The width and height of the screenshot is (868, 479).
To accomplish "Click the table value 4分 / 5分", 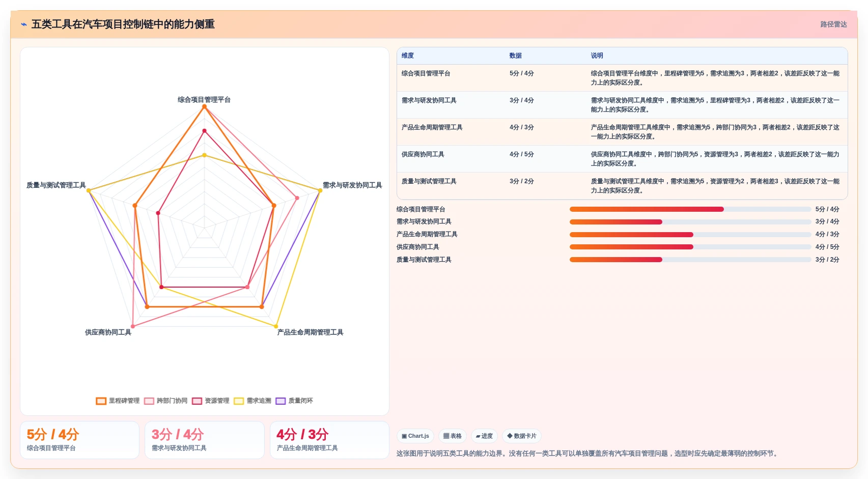I will pyautogui.click(x=521, y=154).
